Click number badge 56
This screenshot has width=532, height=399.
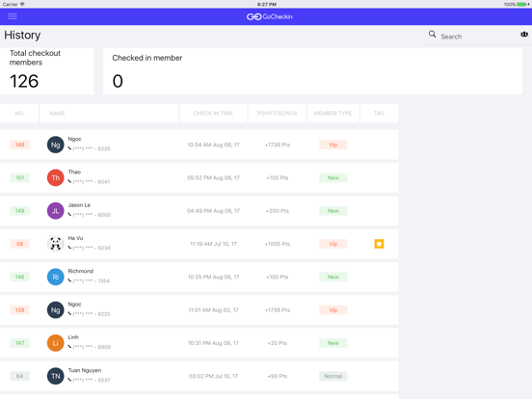click(x=19, y=244)
